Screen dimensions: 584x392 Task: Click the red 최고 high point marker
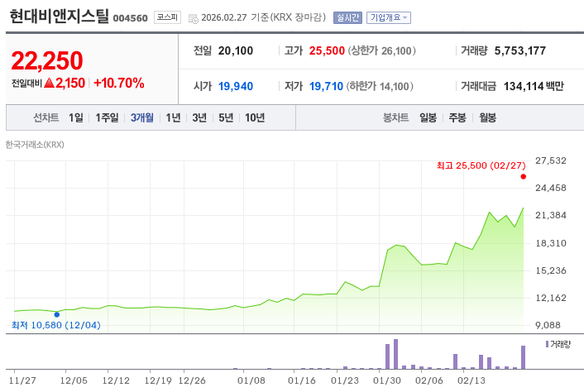[524, 176]
